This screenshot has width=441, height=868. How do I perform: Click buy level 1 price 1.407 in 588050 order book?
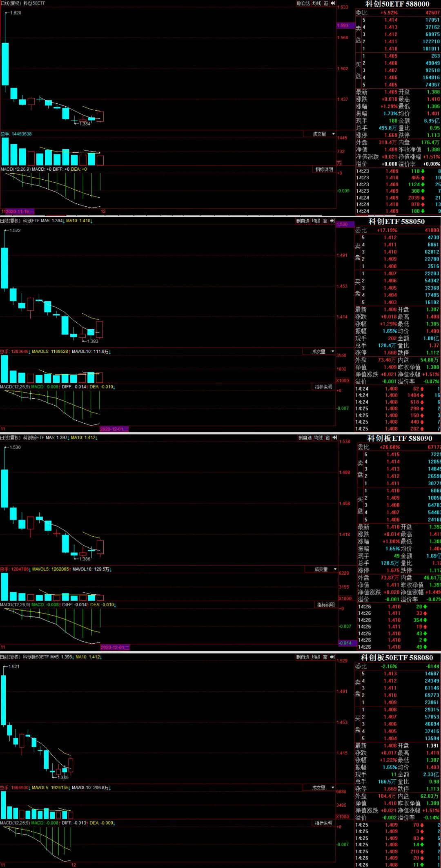point(390,274)
